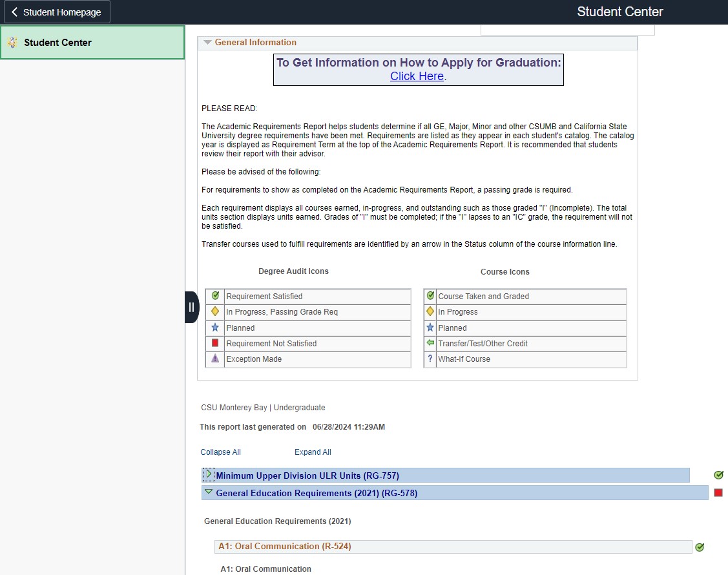This screenshot has width=728, height=575.
Task: Click the input field at top right
Action: pos(567,28)
